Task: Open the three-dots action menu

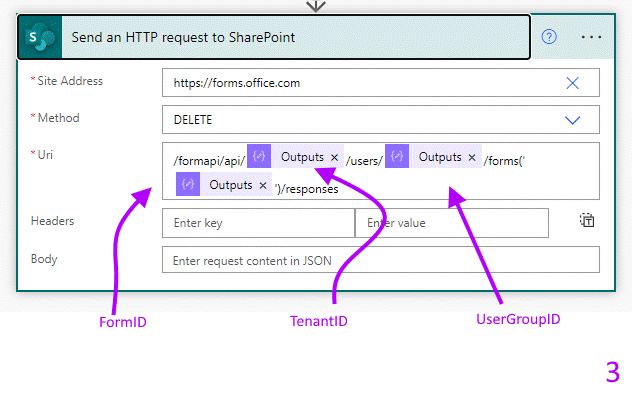Action: click(591, 37)
